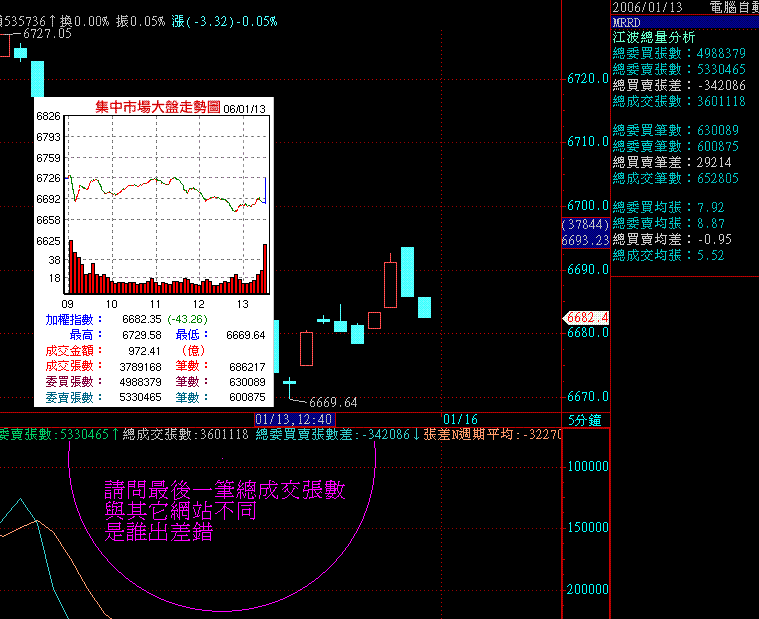Click 總買賣張差 value -342086 in panel
759x619 pixels.
pyautogui.click(x=721, y=85)
